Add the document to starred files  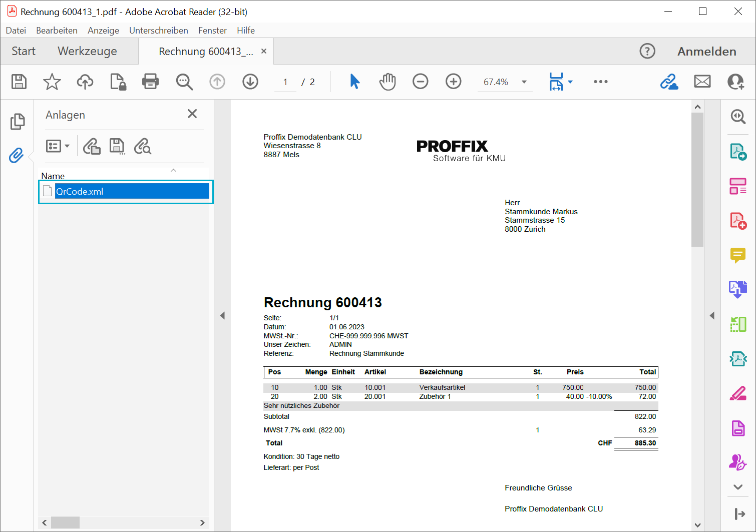tap(52, 82)
